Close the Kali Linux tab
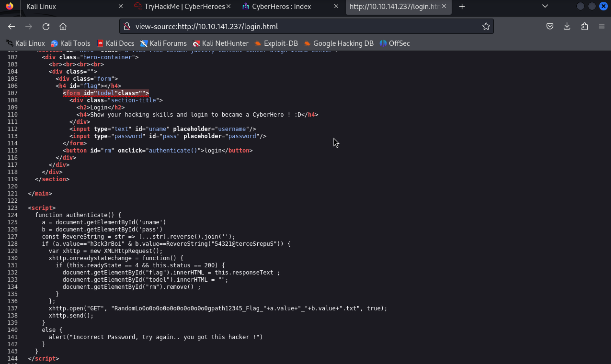This screenshot has width=611, height=364. point(120,6)
